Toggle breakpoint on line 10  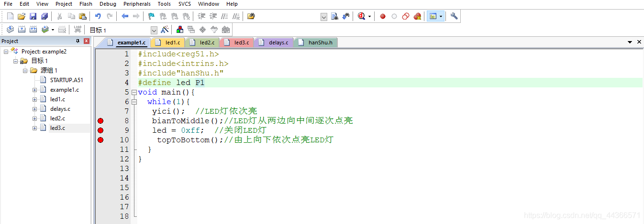(x=100, y=140)
